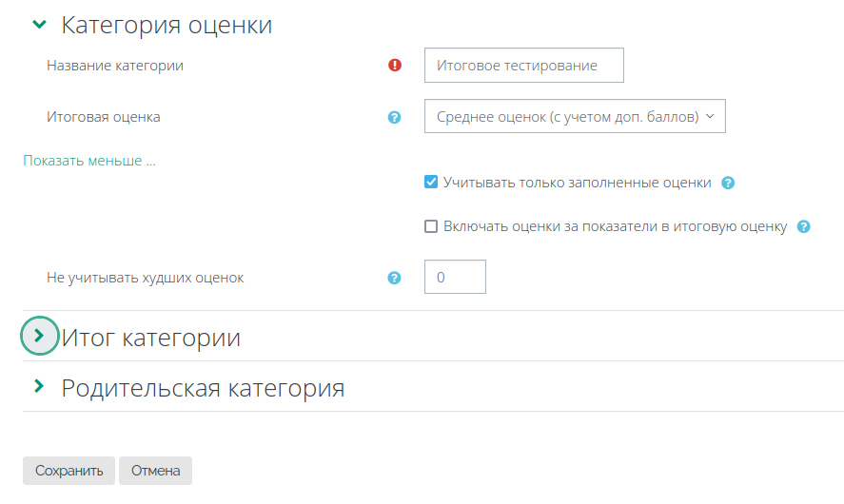Click the red required-field icon beside Название категории
The image size is (844, 504).
point(395,65)
